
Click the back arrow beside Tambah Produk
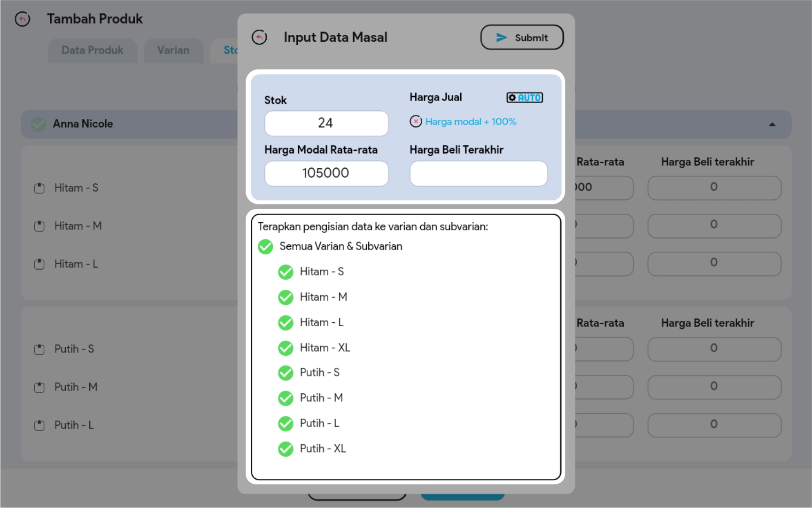click(x=23, y=19)
